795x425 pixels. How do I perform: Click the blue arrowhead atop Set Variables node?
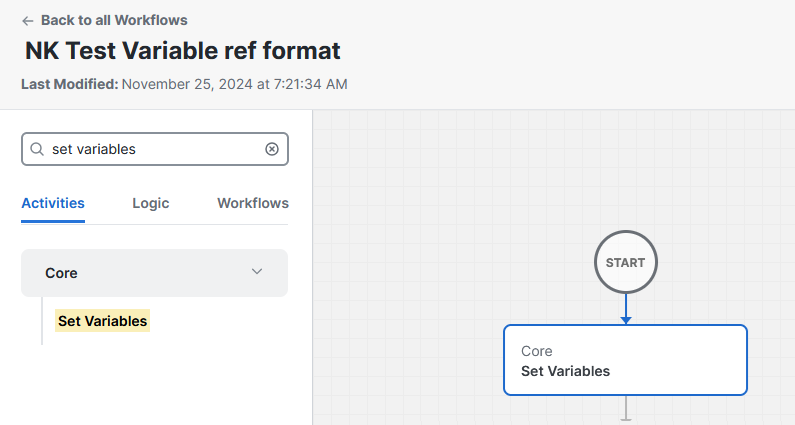pyautogui.click(x=626, y=321)
